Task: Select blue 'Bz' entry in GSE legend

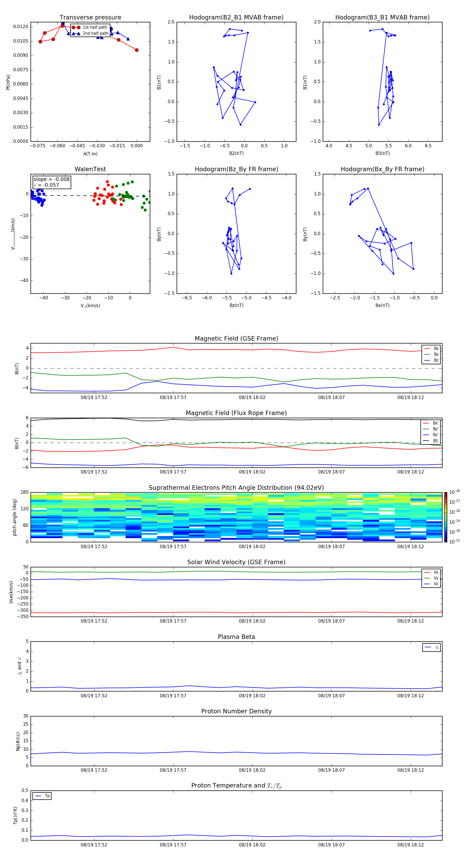Action: point(431,361)
